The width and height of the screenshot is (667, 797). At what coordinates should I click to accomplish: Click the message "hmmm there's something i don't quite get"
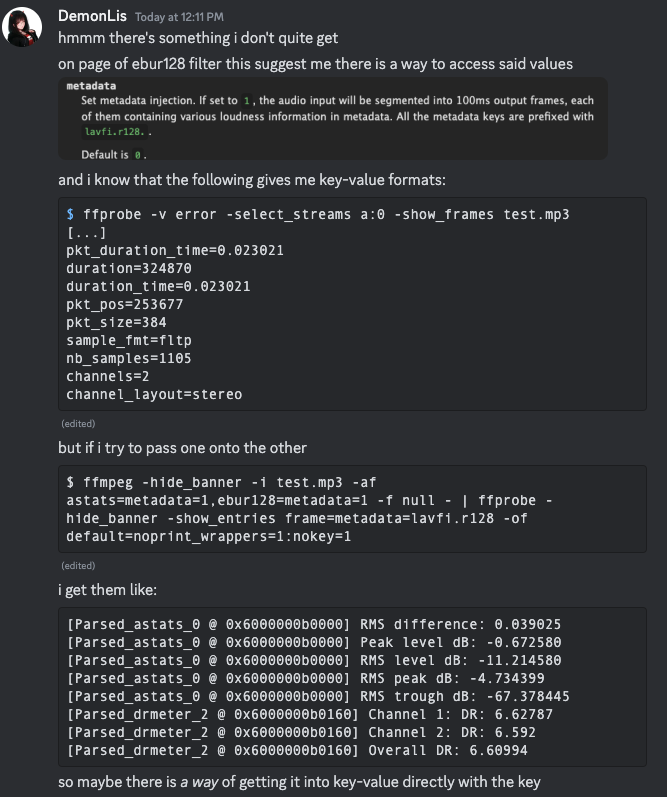(198, 38)
